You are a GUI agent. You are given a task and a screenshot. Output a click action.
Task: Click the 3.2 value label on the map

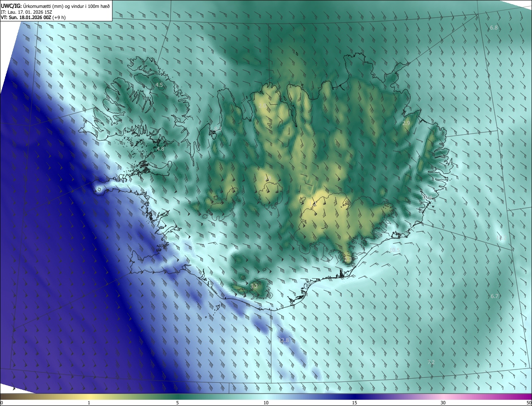[x=254, y=286]
